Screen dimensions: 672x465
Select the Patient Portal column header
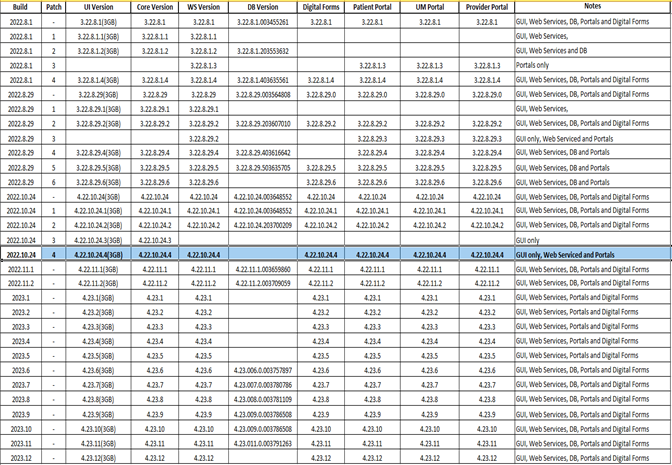pyautogui.click(x=372, y=6)
